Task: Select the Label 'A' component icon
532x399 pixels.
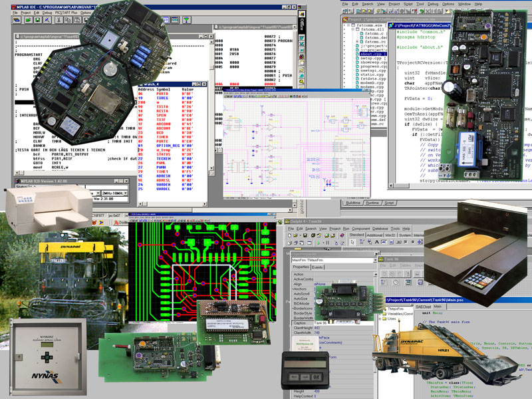Action: click(376, 242)
